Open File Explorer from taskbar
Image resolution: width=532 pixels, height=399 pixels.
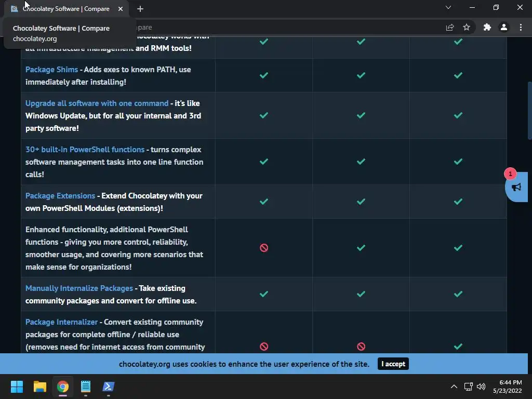(x=39, y=387)
